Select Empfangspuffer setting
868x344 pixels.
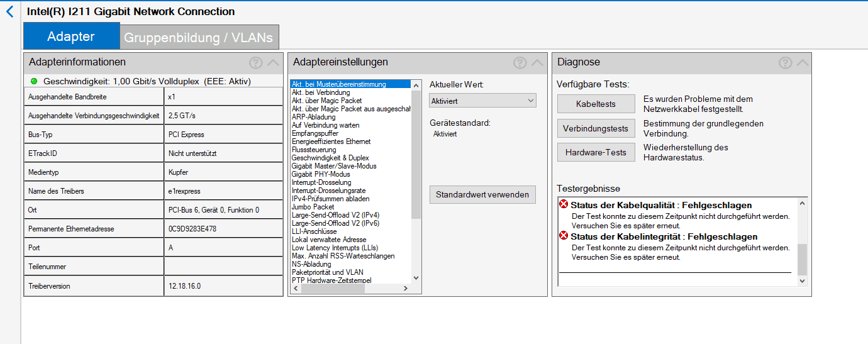point(350,133)
